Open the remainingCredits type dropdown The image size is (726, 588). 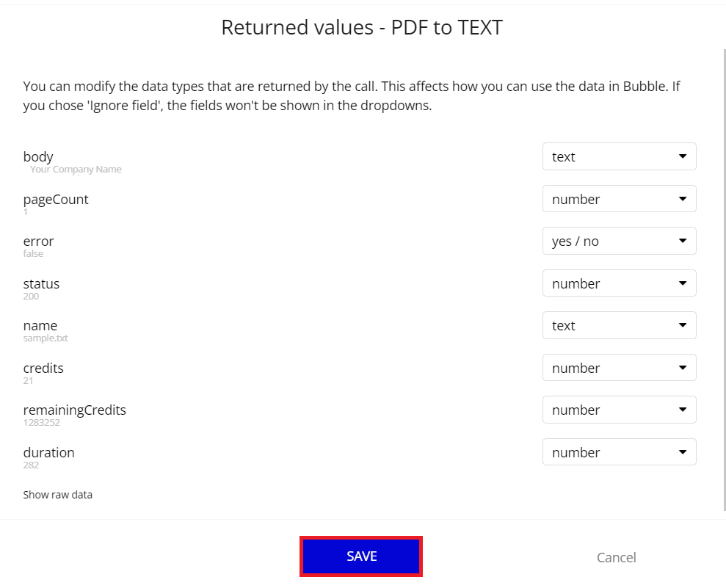619,410
